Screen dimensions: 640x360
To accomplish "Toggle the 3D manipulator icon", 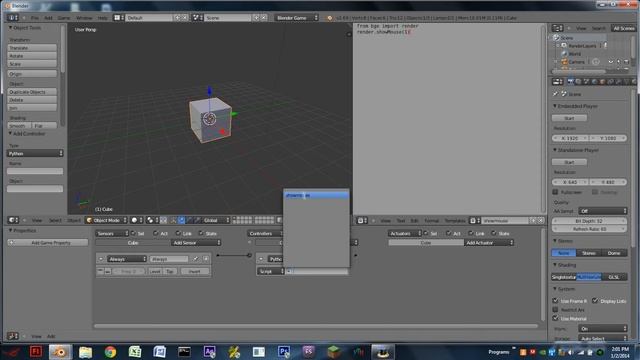I will point(173,220).
